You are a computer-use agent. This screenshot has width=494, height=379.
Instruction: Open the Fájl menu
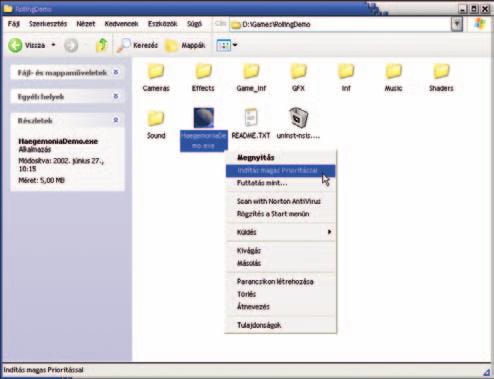pyautogui.click(x=14, y=24)
